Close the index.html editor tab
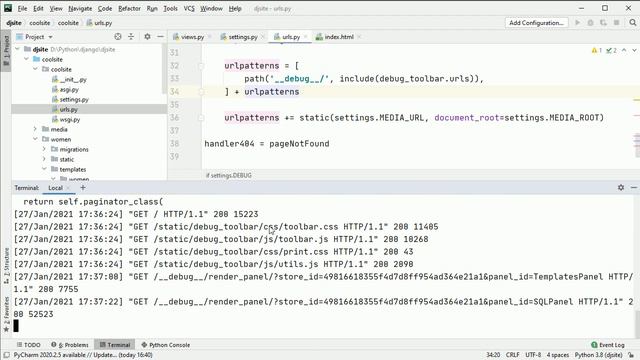Image resolution: width=640 pixels, height=360 pixels. point(359,37)
